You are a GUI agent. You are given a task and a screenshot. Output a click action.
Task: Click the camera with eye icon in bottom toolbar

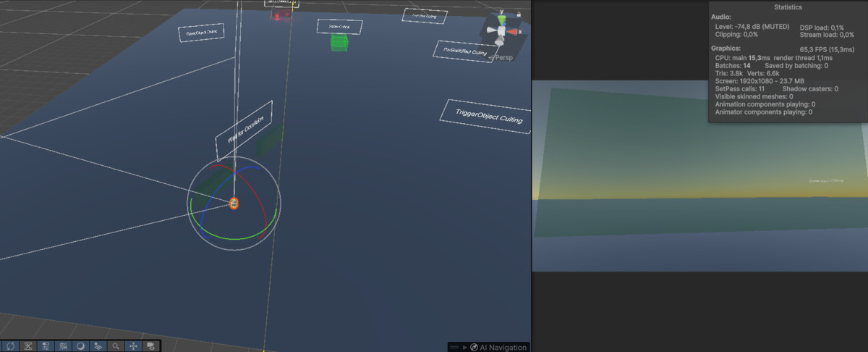(150, 345)
